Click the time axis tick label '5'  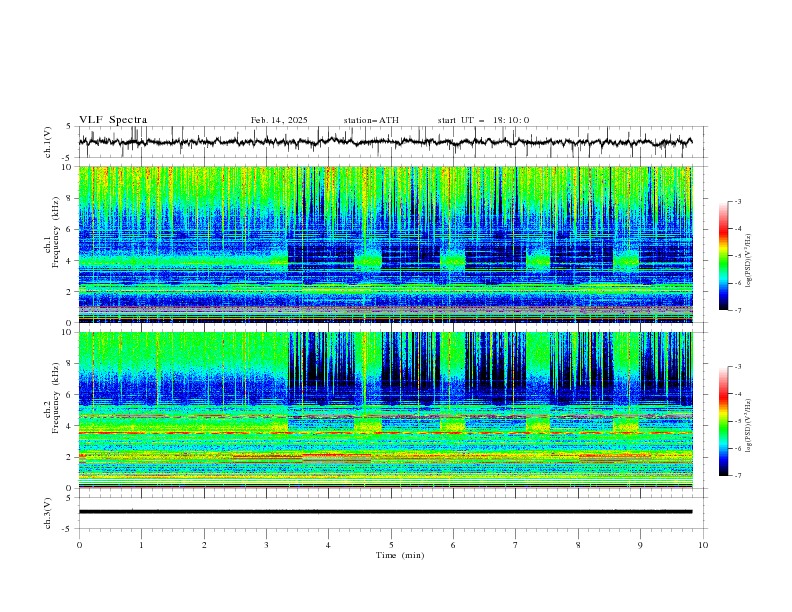[391, 545]
